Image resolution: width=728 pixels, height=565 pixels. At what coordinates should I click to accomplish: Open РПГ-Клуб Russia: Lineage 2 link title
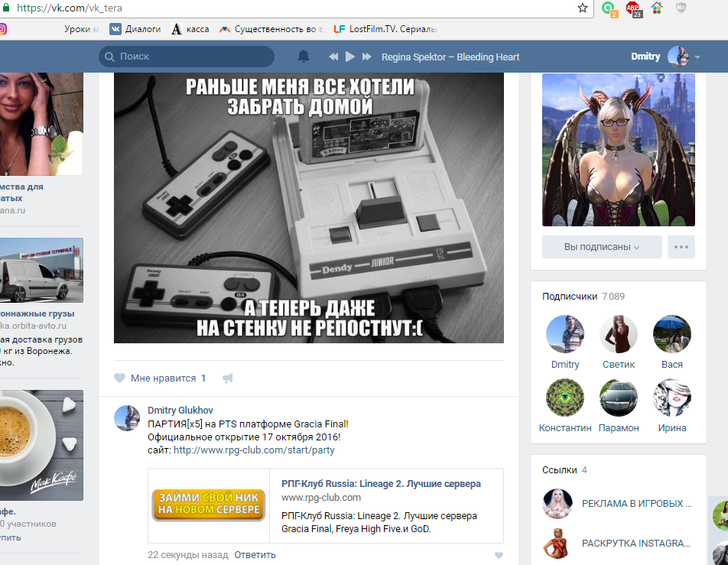tap(381, 484)
